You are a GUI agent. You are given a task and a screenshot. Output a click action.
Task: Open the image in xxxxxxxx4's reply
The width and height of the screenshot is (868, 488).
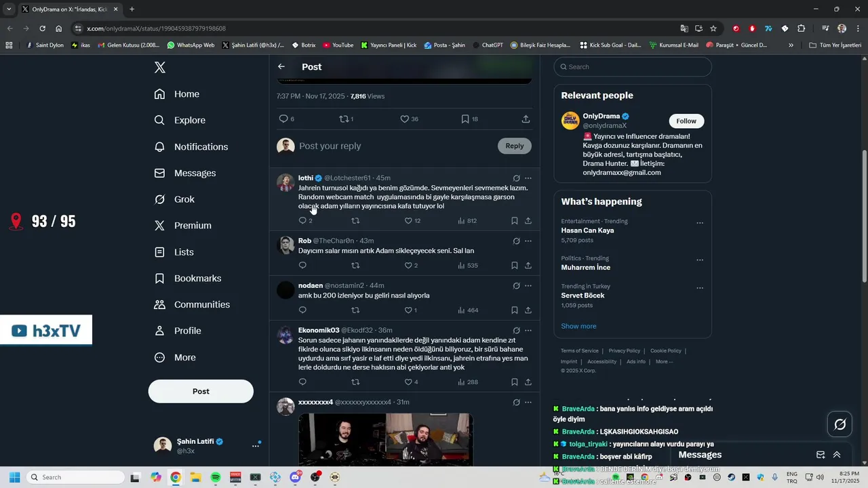tap(385, 439)
